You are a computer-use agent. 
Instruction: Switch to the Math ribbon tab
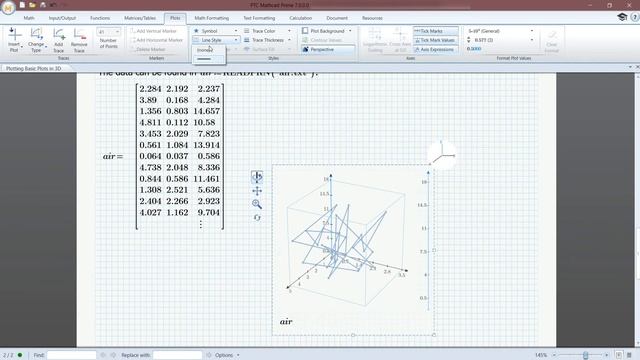pos(29,18)
